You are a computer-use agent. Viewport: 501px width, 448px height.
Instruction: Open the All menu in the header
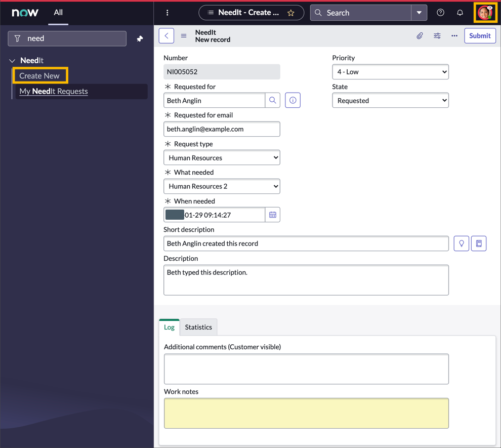58,13
